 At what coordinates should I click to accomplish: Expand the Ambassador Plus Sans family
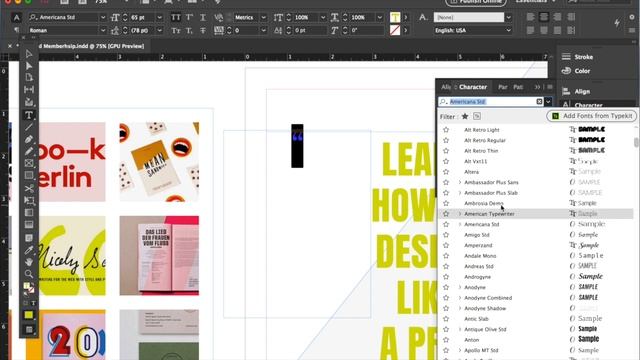[460, 182]
